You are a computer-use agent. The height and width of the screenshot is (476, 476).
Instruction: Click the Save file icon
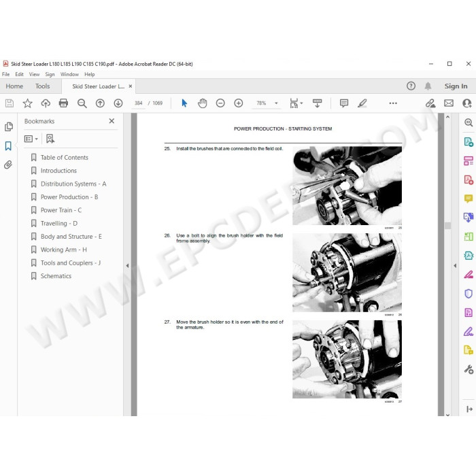[10, 103]
